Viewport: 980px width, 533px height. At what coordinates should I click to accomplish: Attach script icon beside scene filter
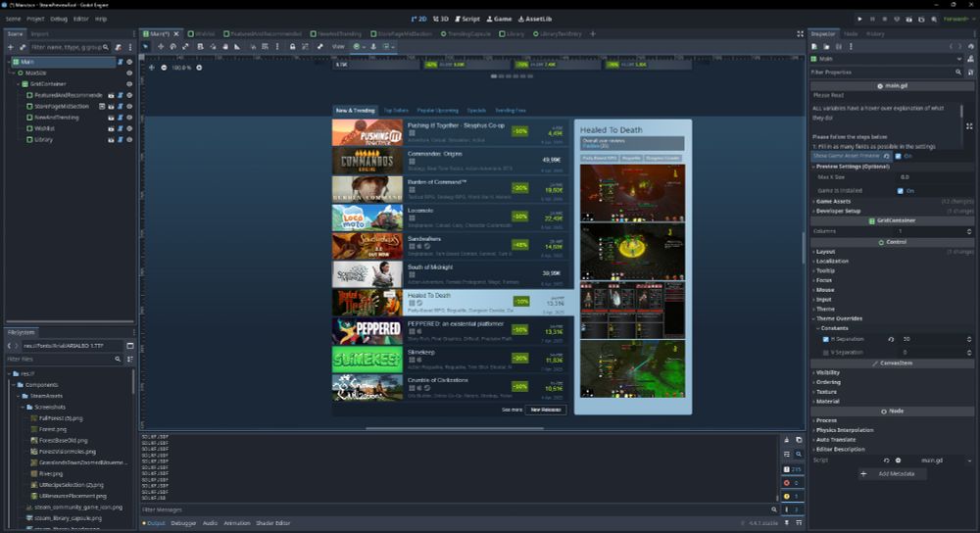point(119,47)
